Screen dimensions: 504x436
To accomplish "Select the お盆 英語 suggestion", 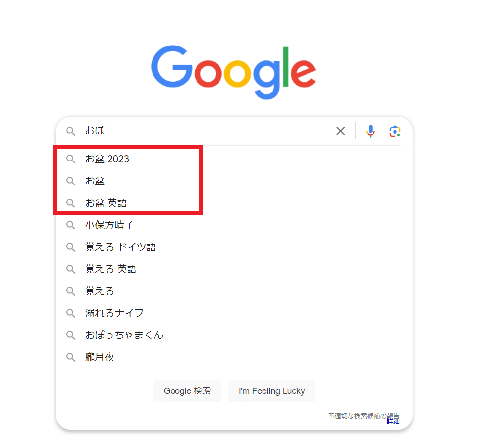I will (106, 203).
